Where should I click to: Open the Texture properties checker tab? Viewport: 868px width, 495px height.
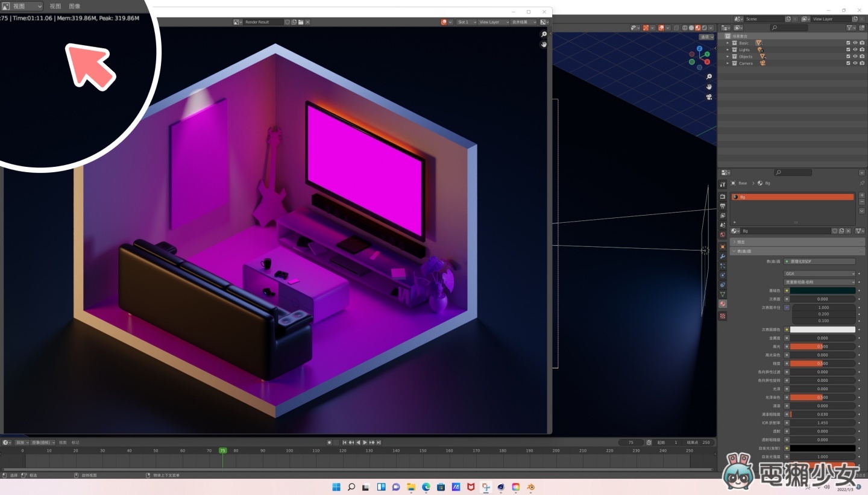[x=723, y=316]
